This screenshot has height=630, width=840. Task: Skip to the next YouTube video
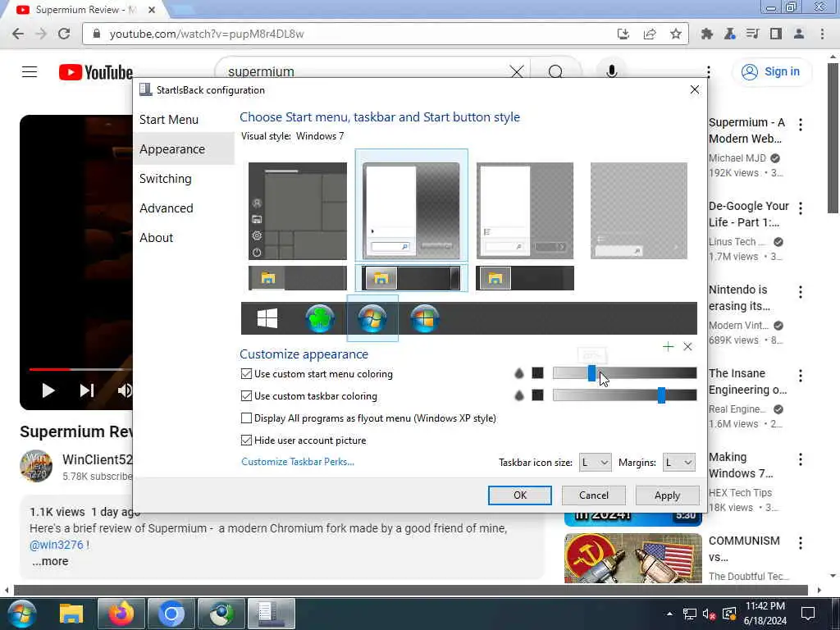(87, 390)
